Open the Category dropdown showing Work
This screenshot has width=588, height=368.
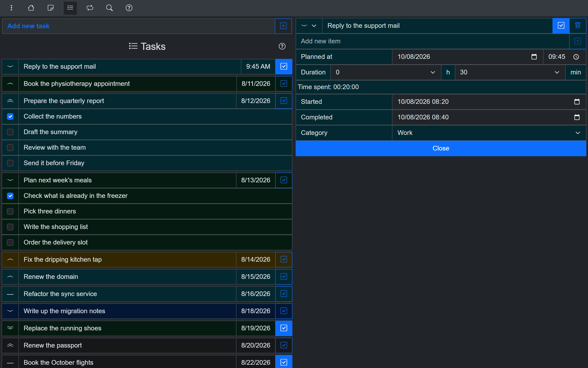tap(489, 133)
